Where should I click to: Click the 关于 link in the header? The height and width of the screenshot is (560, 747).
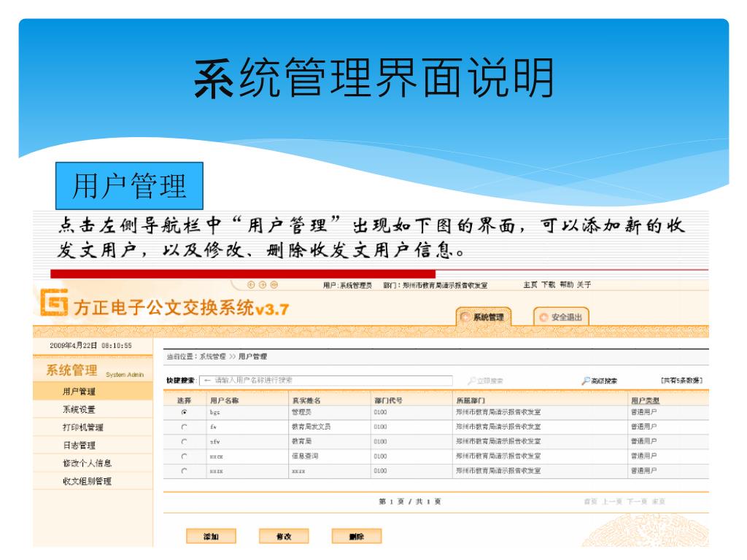(584, 285)
